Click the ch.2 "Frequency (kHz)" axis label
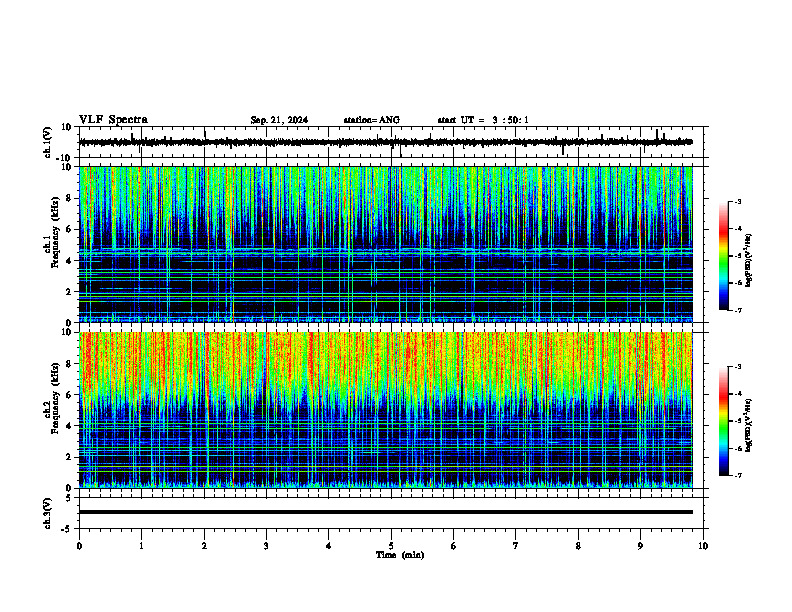 [x=55, y=397]
